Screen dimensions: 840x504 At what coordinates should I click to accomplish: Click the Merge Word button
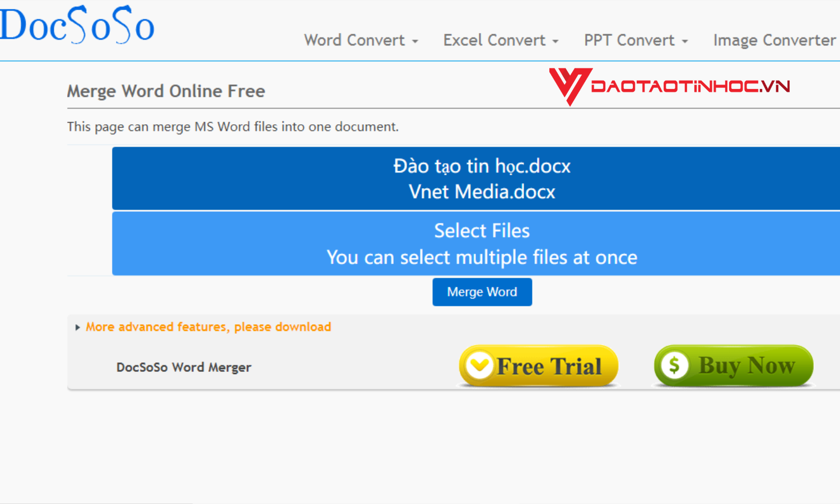[x=482, y=292]
